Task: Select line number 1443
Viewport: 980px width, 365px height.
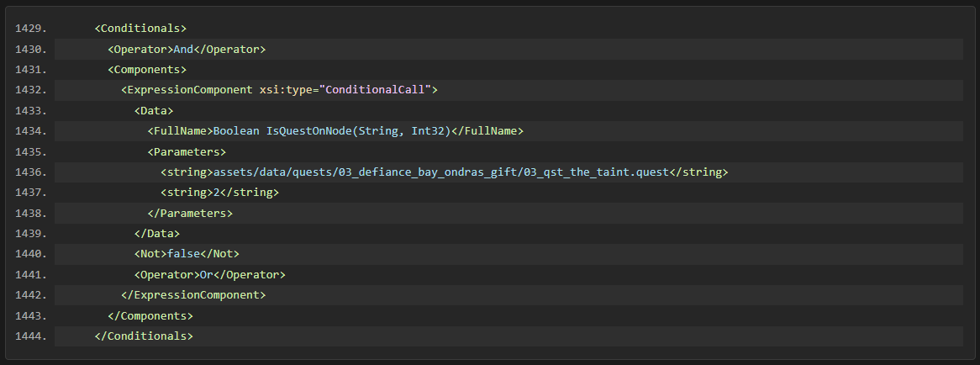Action: click(30, 315)
